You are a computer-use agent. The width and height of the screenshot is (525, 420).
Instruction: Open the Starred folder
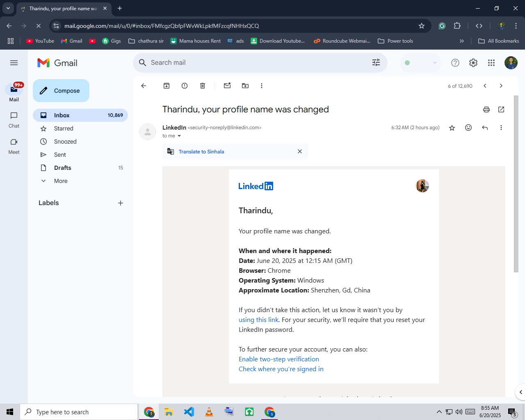[x=80, y=128]
